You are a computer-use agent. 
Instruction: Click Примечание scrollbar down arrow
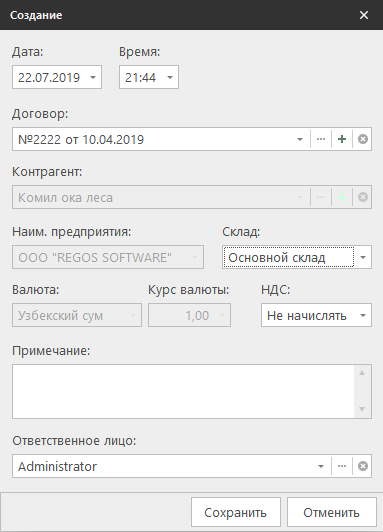(362, 409)
